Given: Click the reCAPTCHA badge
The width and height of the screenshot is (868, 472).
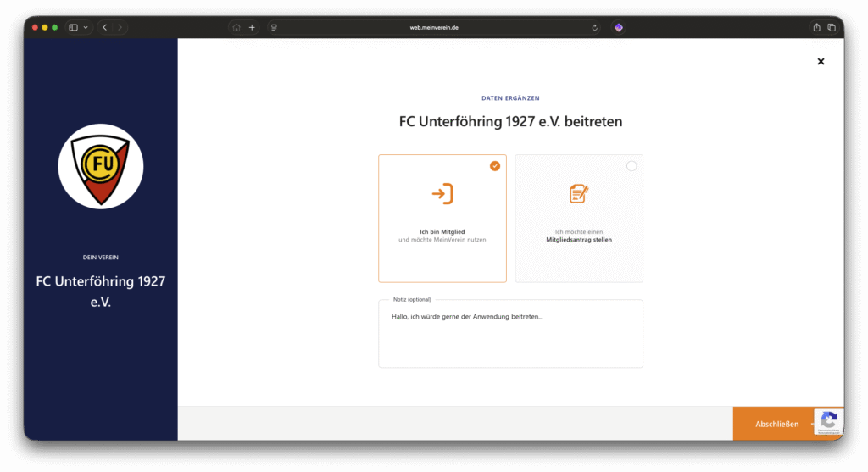Looking at the screenshot, I should pyautogui.click(x=828, y=421).
